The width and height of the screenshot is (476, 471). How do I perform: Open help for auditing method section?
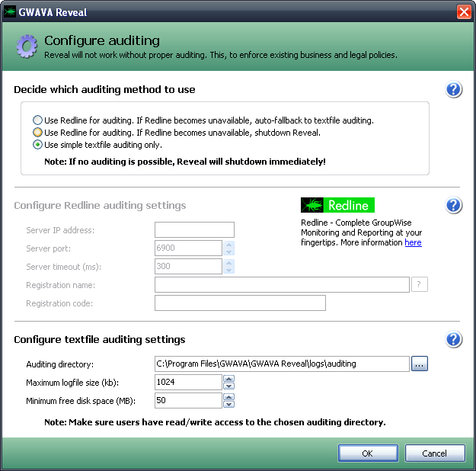click(454, 89)
